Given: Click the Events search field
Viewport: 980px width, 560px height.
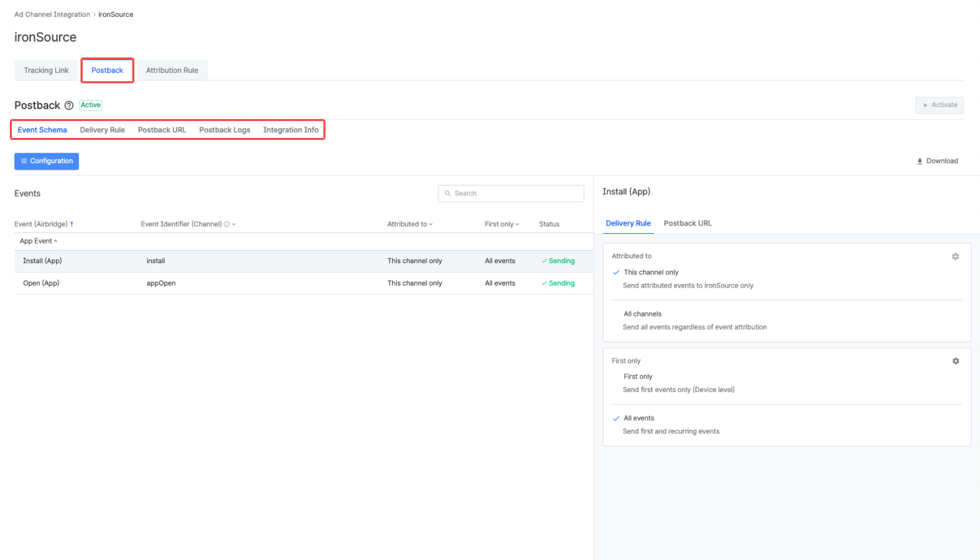Looking at the screenshot, I should [511, 193].
